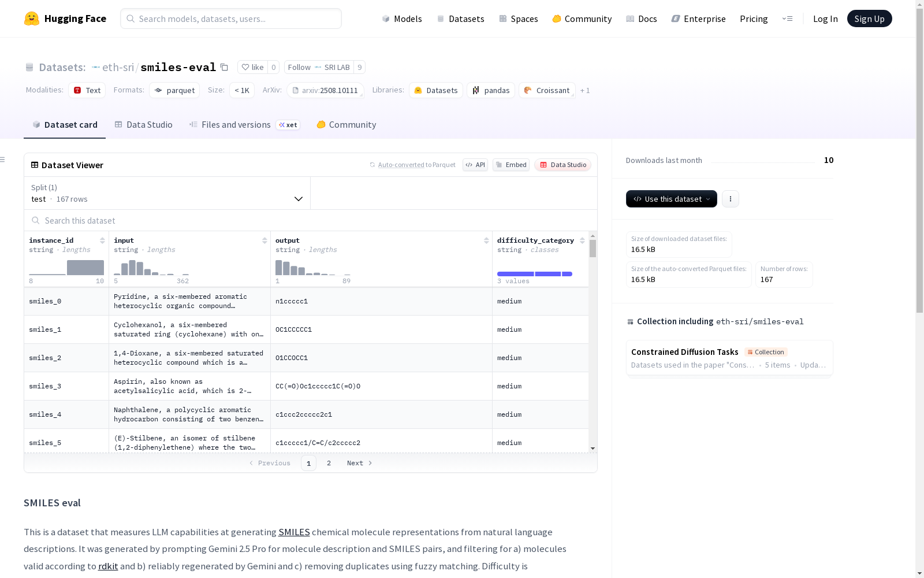
Task: Select the < 1K size tag
Action: tap(242, 90)
